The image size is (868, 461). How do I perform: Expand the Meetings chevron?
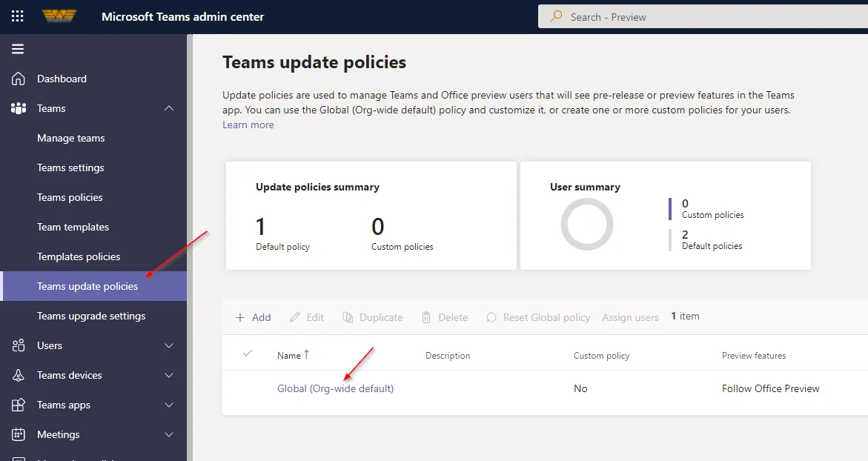(x=169, y=434)
